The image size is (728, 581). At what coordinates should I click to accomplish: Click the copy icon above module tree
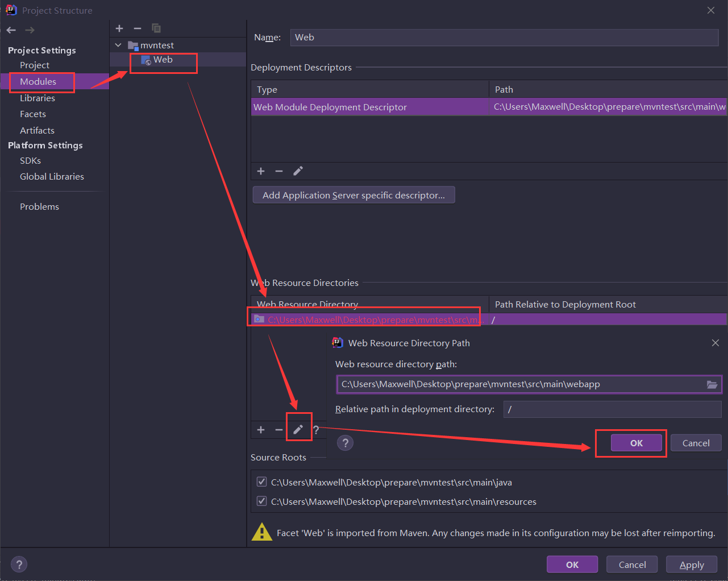(x=156, y=28)
